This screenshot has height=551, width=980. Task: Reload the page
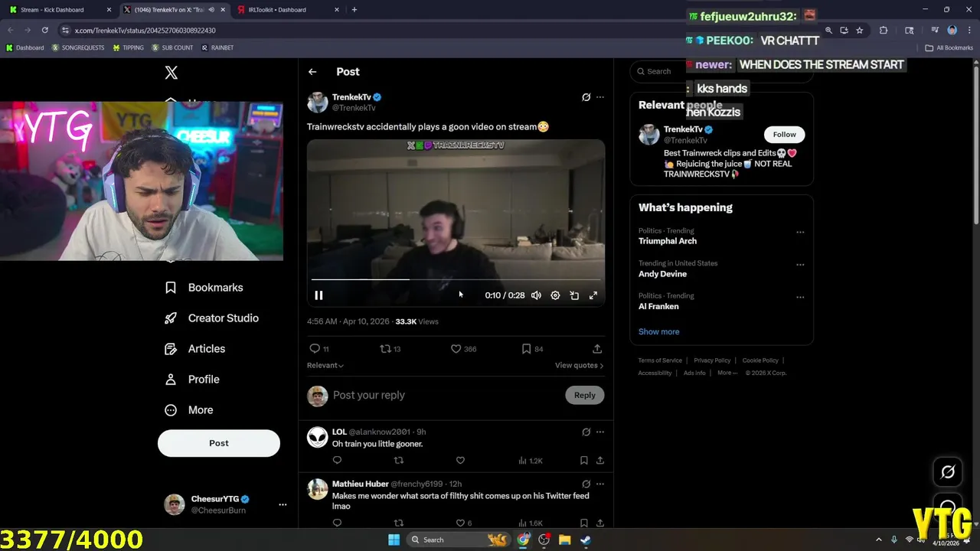(x=44, y=31)
